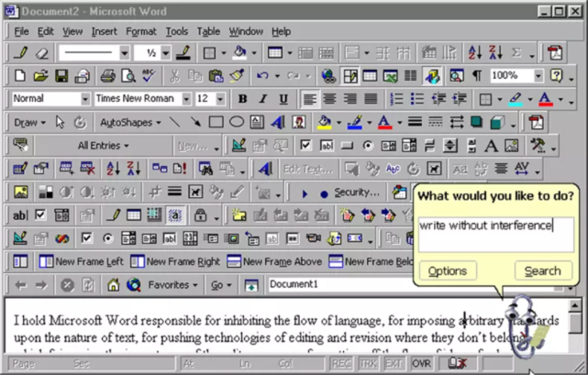The image size is (588, 375).
Task: Open the Table menu
Action: click(208, 31)
